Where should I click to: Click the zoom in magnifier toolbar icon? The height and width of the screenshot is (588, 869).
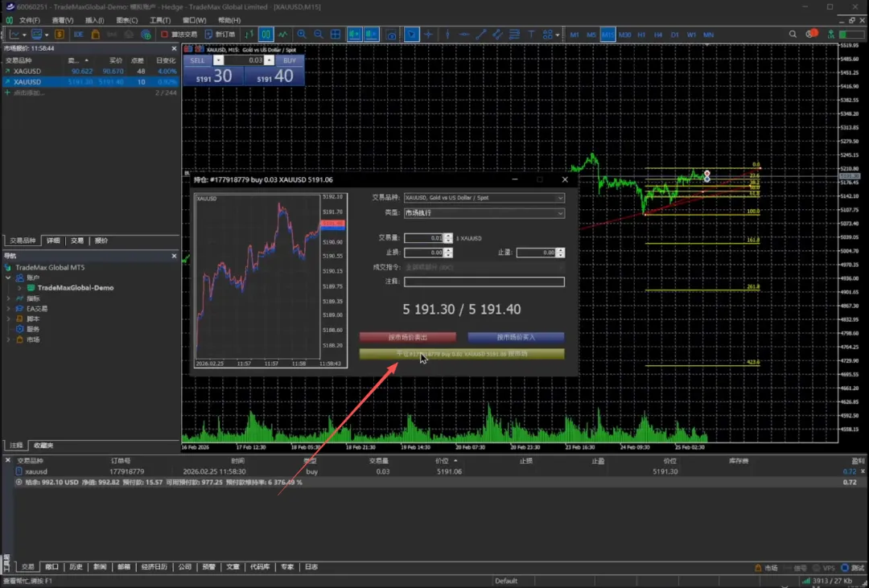coord(302,35)
